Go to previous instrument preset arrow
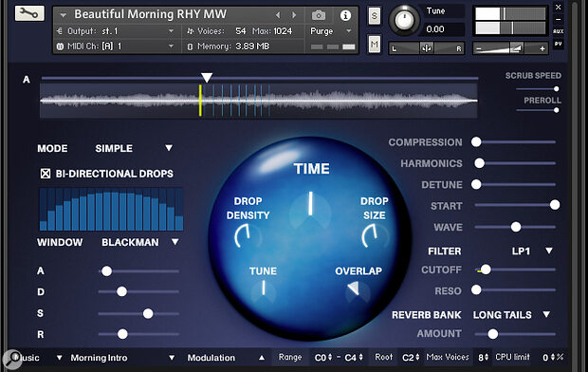The height and width of the screenshot is (372, 588). [x=278, y=15]
